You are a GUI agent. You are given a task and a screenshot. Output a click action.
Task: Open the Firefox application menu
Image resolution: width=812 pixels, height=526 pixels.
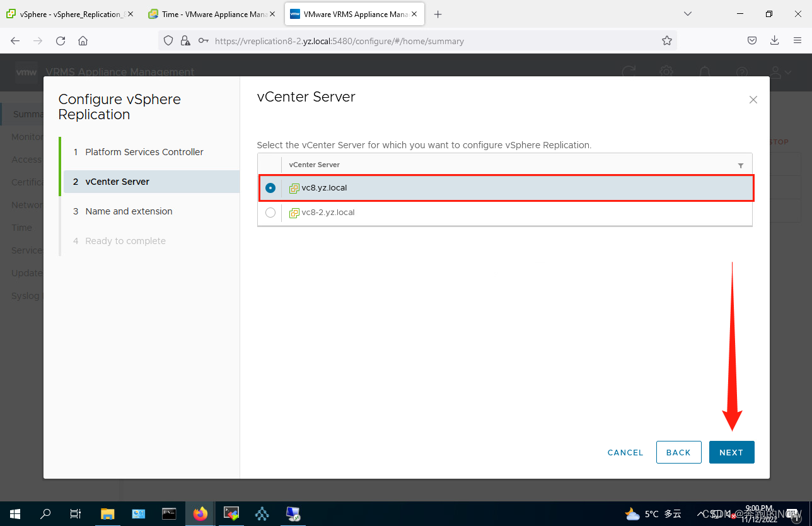(x=797, y=40)
